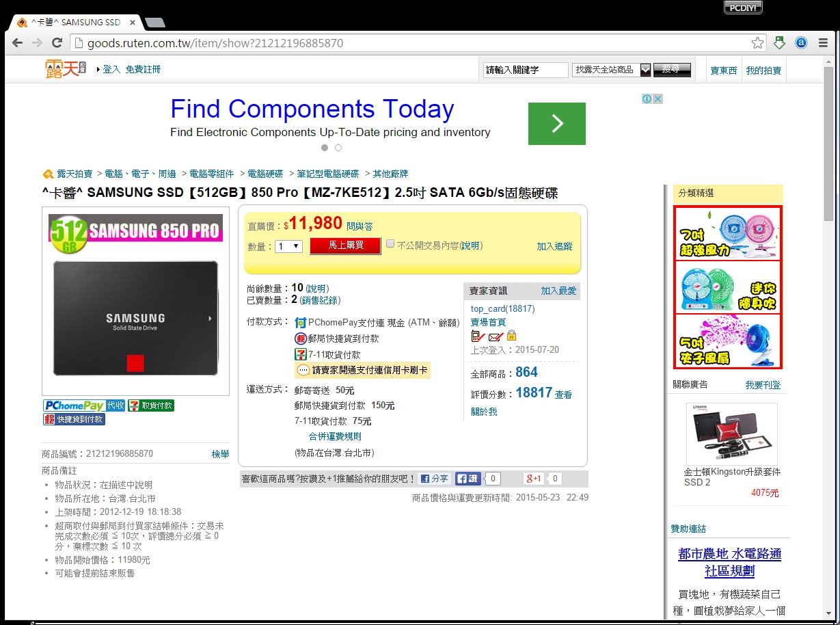Click the Samsung 850 PRO product image
Screen dimensions: 840x625
click(x=135, y=302)
